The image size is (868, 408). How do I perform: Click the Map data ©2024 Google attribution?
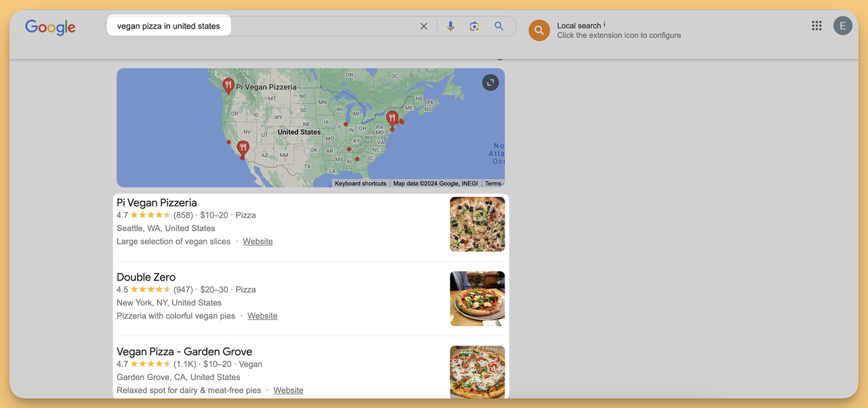(x=435, y=184)
